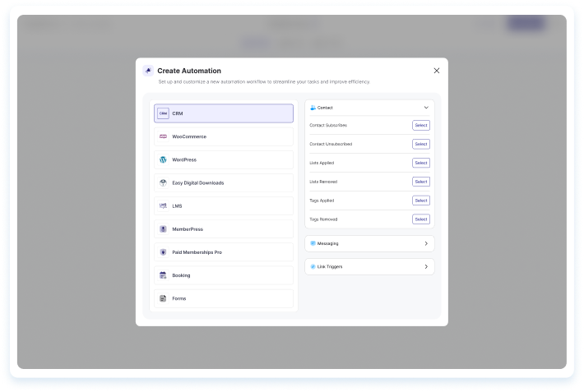584x392 pixels.
Task: Select the Tags Removed trigger
Action: coord(421,219)
